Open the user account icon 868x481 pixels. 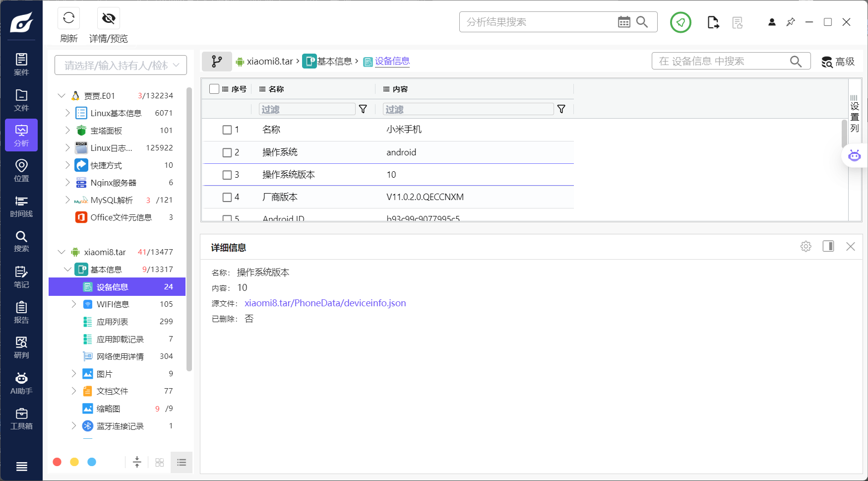772,22
